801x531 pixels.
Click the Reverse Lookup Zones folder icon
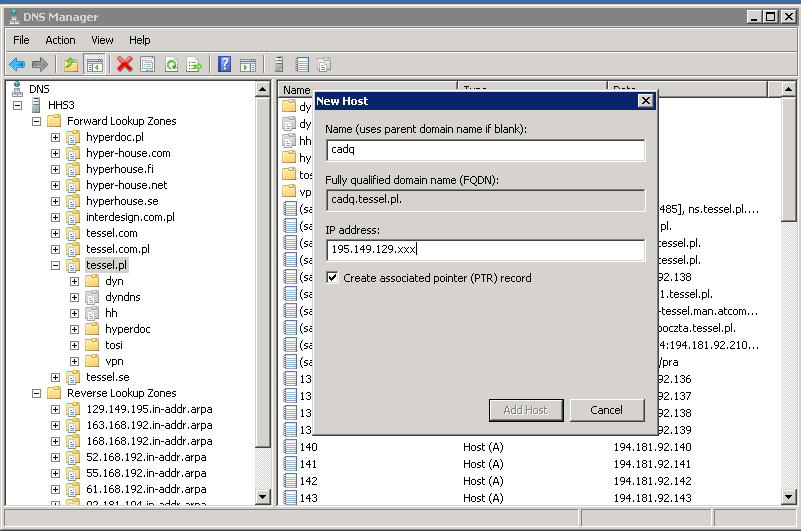pyautogui.click(x=54, y=393)
